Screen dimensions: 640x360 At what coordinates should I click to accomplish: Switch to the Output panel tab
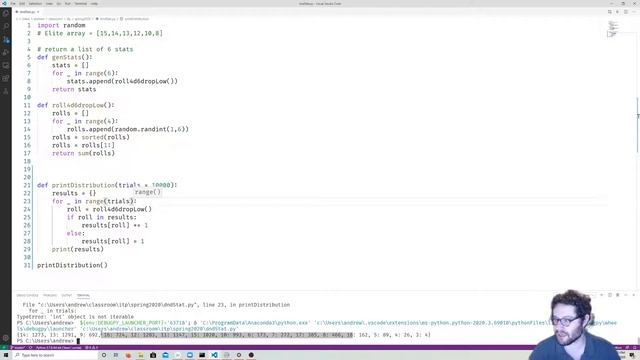[x=67, y=295]
